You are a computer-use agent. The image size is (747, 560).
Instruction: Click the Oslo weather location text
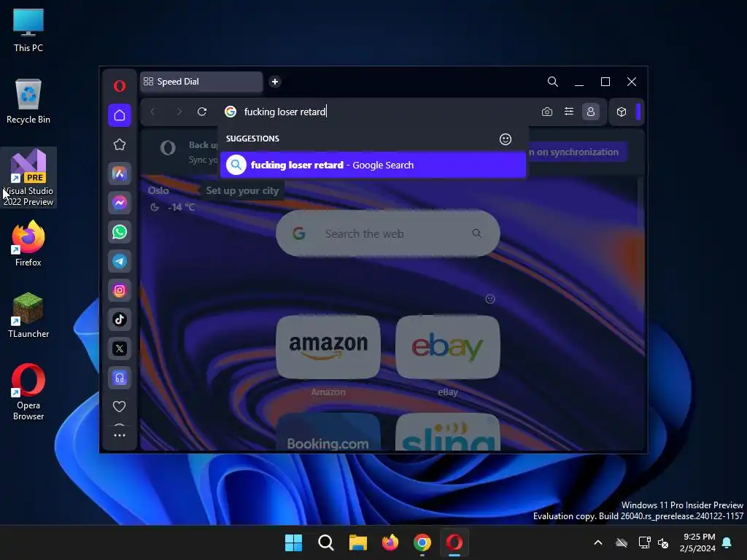click(158, 191)
